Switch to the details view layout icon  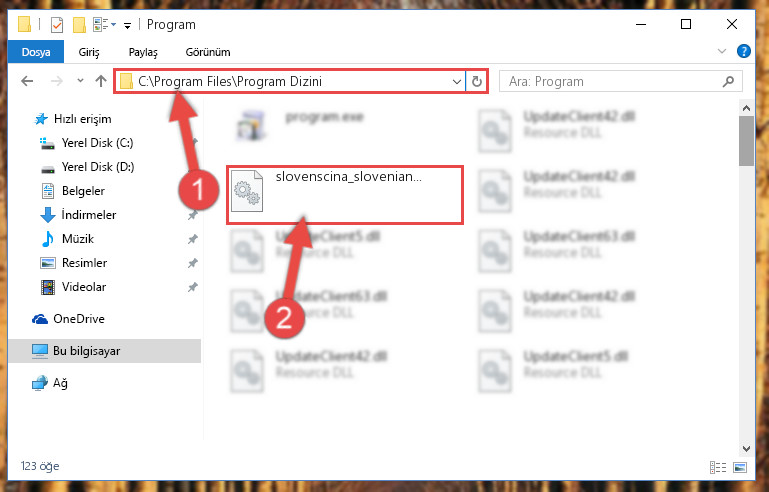pos(718,467)
